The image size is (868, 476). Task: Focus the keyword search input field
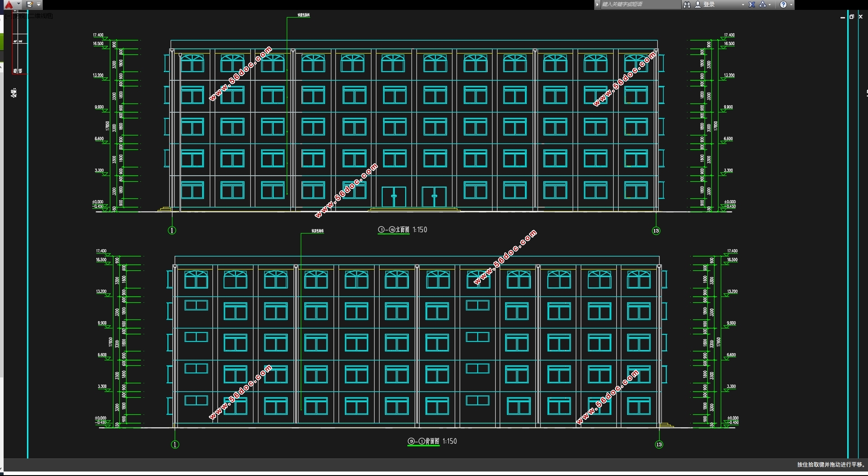point(641,4)
